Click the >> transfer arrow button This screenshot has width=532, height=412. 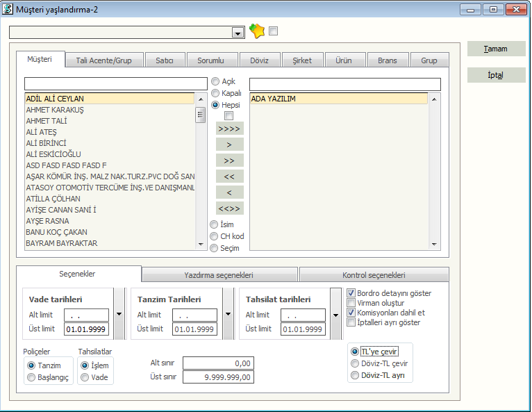click(229, 160)
